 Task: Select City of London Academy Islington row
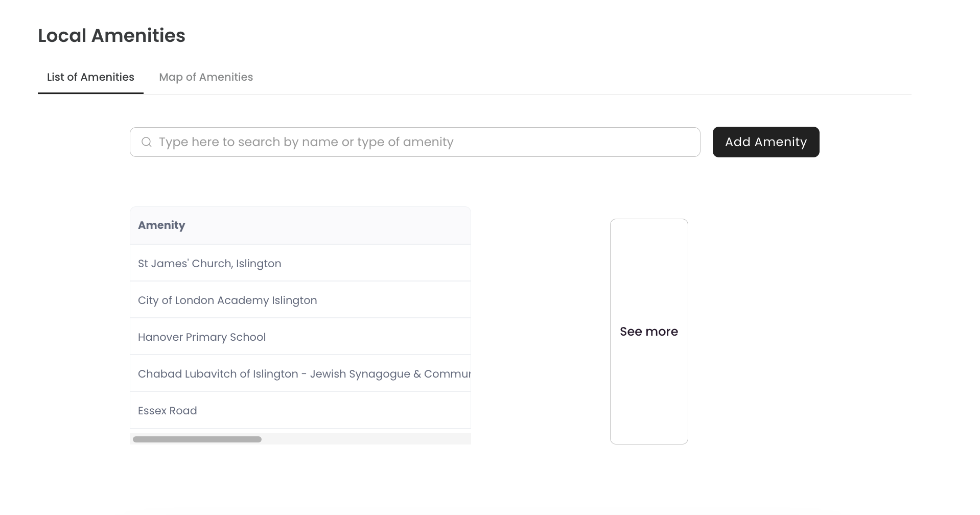point(300,300)
